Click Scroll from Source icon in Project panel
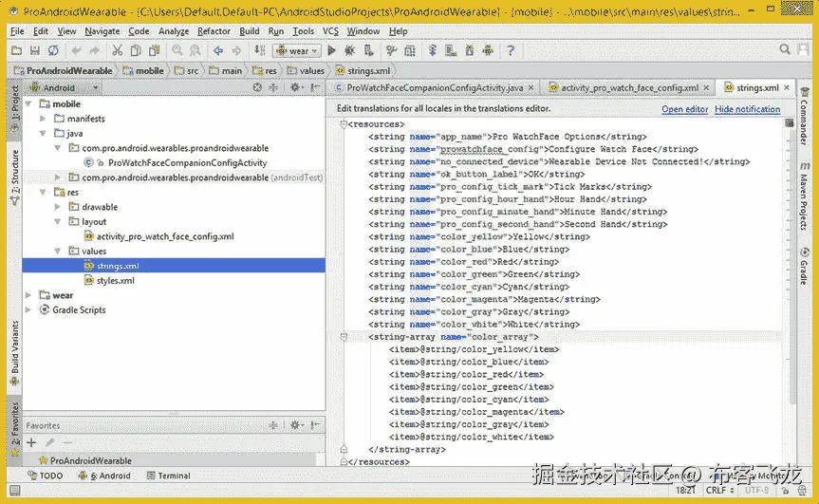The image size is (819, 504). pyautogui.click(x=257, y=87)
